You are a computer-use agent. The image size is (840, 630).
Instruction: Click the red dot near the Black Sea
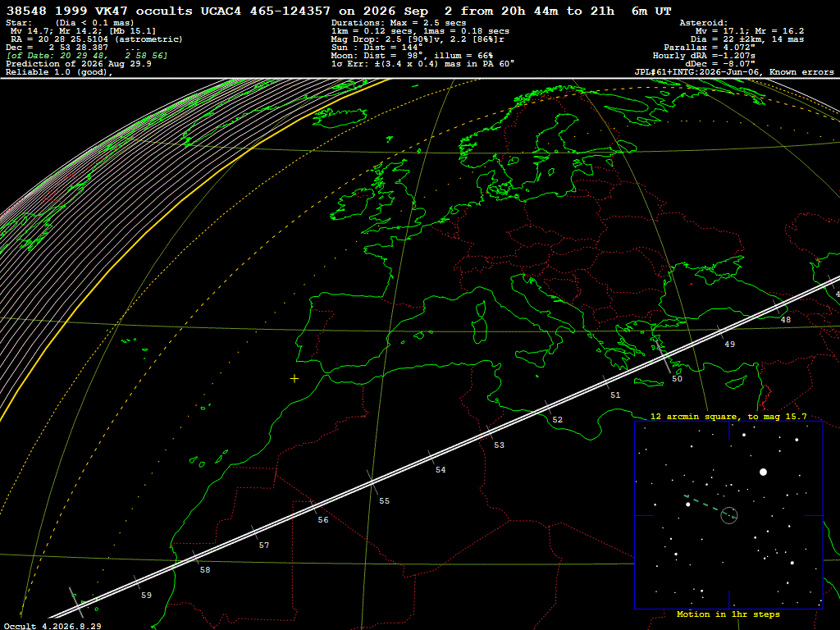click(x=691, y=283)
